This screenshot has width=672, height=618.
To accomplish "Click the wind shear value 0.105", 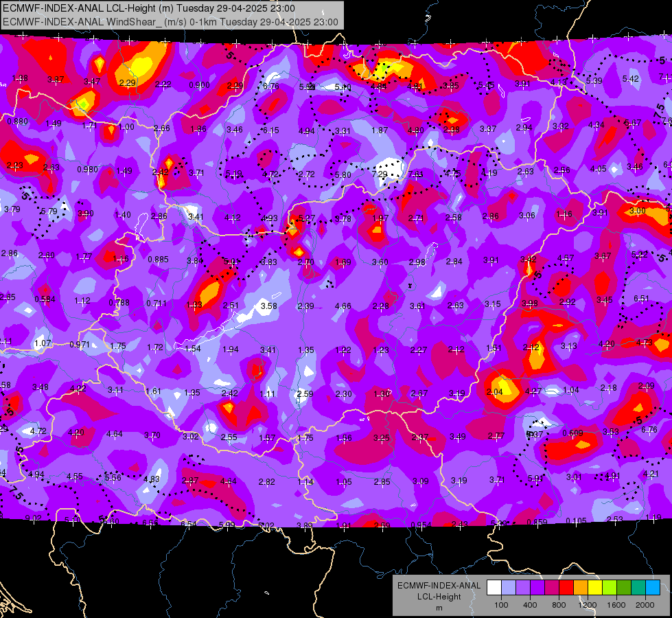I will [576, 520].
